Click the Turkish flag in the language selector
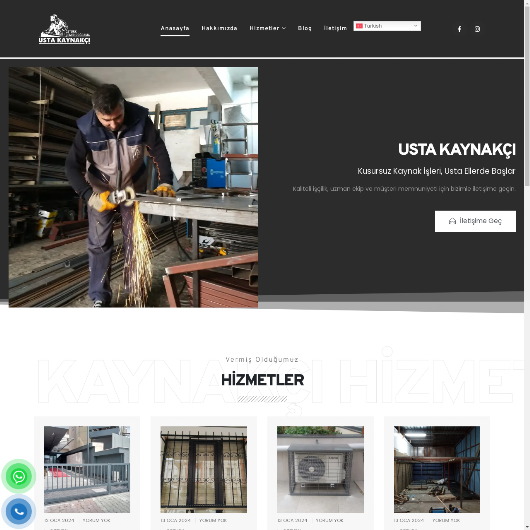The height and width of the screenshot is (530, 530). 359,26
